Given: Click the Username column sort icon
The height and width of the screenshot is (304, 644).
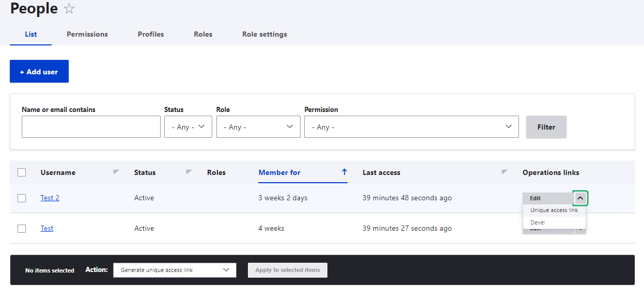Looking at the screenshot, I should tap(116, 172).
